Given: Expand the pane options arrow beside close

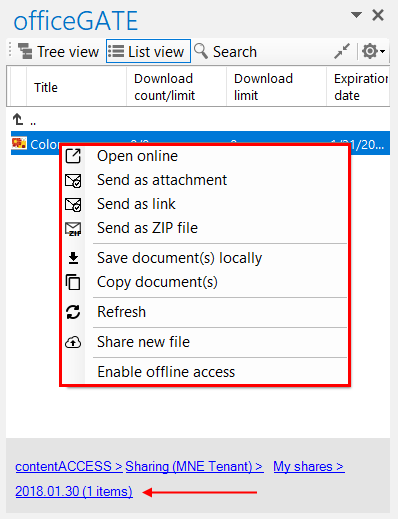Looking at the screenshot, I should [x=356, y=15].
